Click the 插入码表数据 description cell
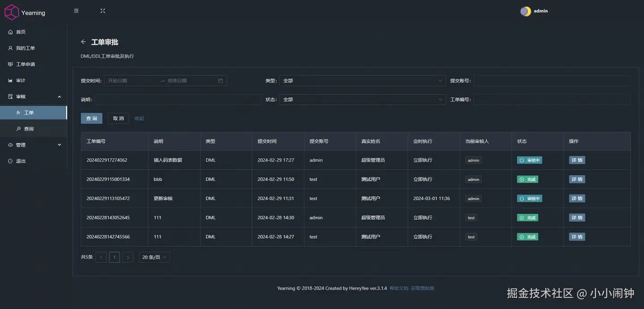This screenshot has height=309, width=644. [168, 160]
